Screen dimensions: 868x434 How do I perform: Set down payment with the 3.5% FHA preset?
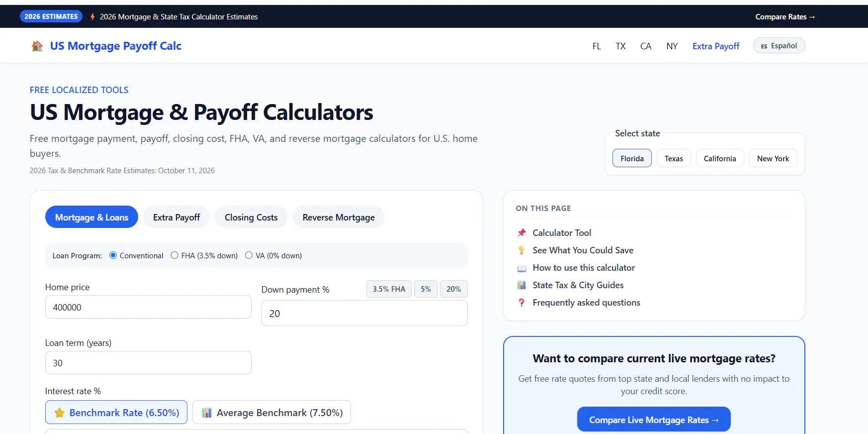pos(389,289)
